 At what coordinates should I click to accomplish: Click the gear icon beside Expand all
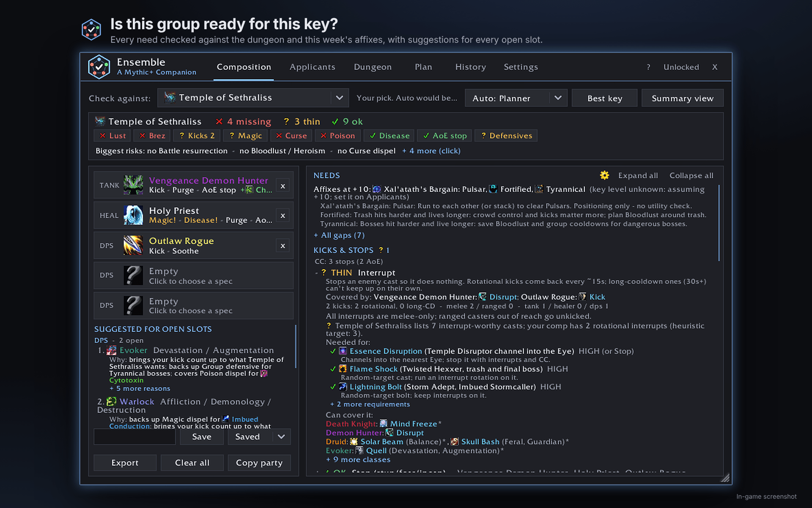tap(604, 175)
